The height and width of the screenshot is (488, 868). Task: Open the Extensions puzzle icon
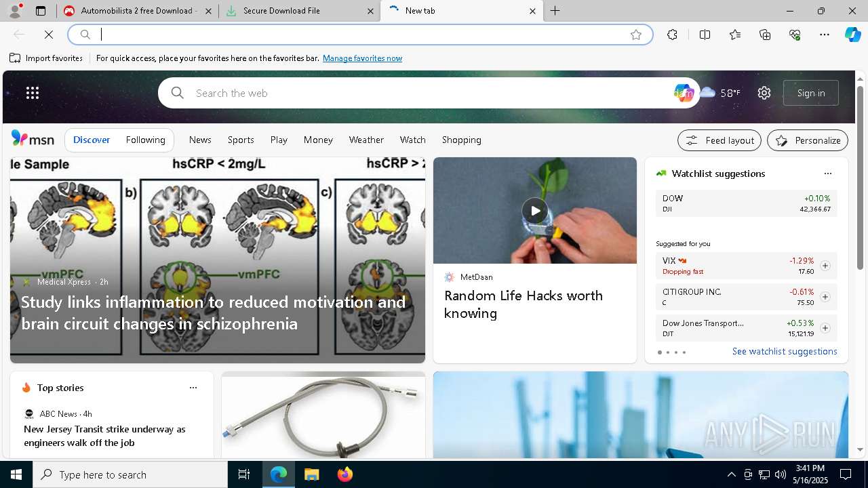tap(672, 35)
